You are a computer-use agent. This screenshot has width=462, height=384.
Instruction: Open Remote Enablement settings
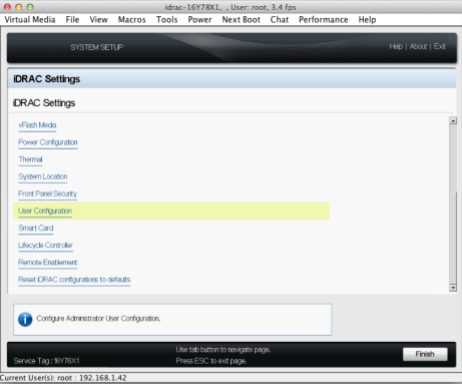(x=48, y=263)
